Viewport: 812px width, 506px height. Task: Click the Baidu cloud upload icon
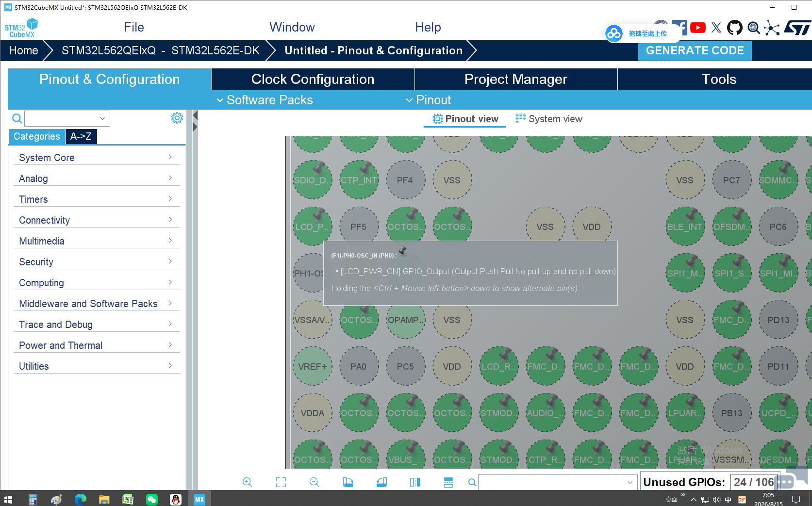614,33
